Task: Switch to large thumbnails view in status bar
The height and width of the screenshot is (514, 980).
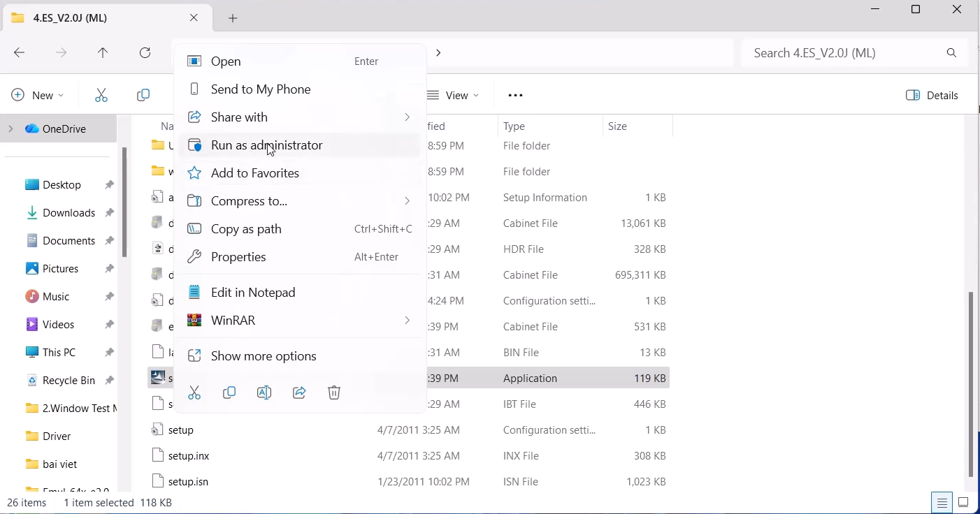Action: tap(963, 502)
